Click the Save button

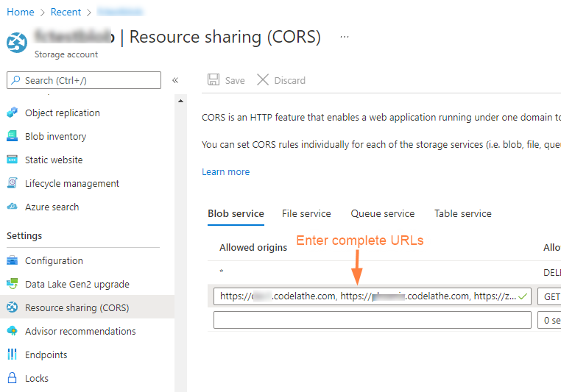coord(226,80)
